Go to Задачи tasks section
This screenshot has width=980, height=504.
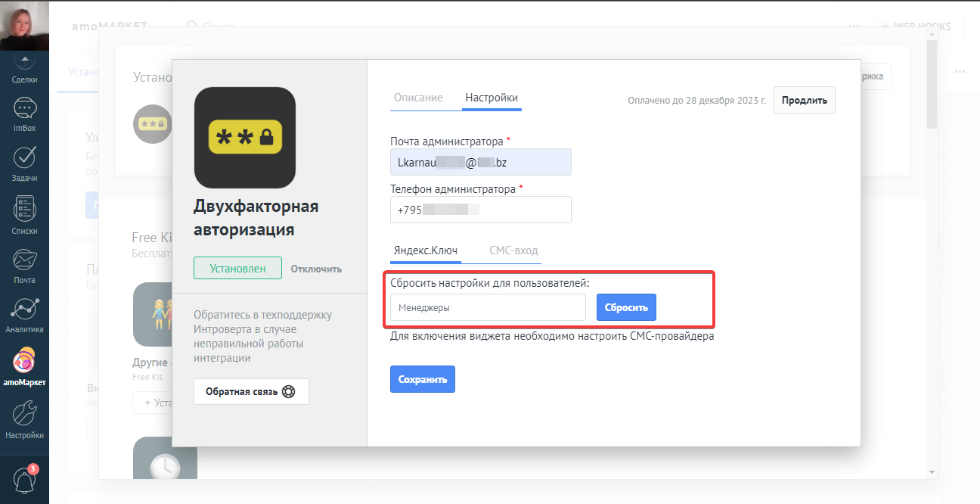pos(24,164)
